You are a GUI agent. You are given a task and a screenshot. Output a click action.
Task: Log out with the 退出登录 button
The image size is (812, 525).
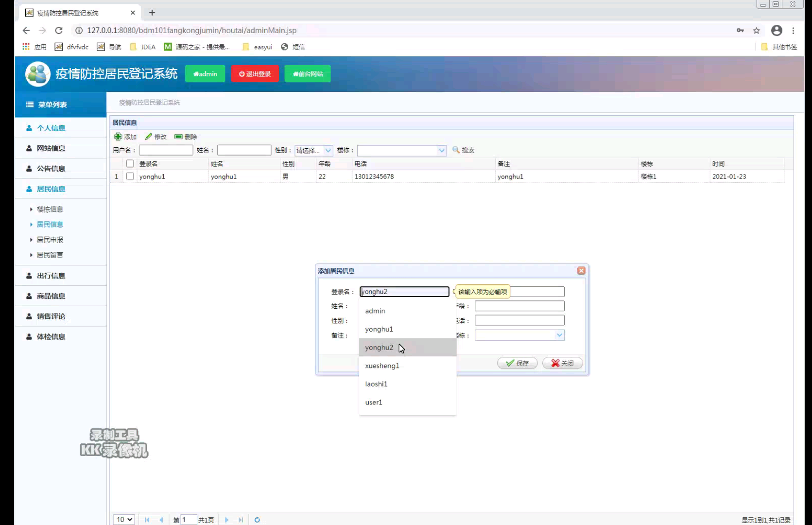pos(255,74)
